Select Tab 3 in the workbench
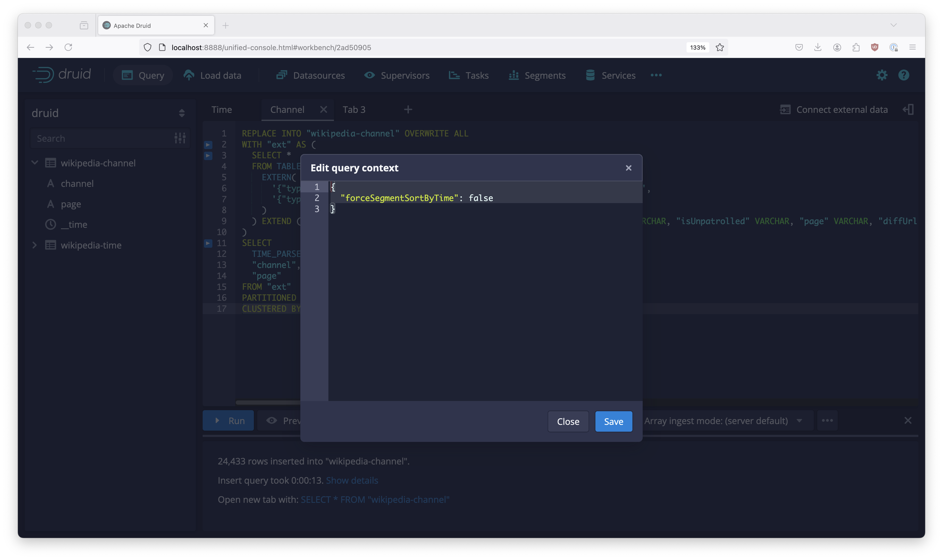Screen dimensions: 943x560 click(354, 109)
